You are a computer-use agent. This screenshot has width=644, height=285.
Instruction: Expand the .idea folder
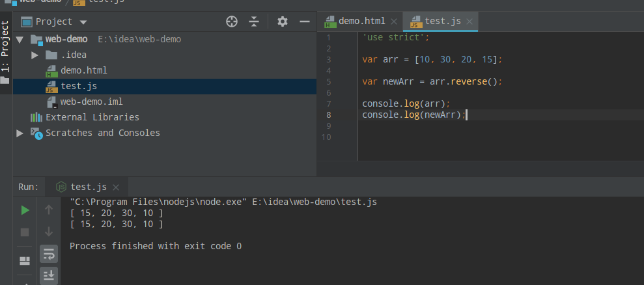pos(35,55)
